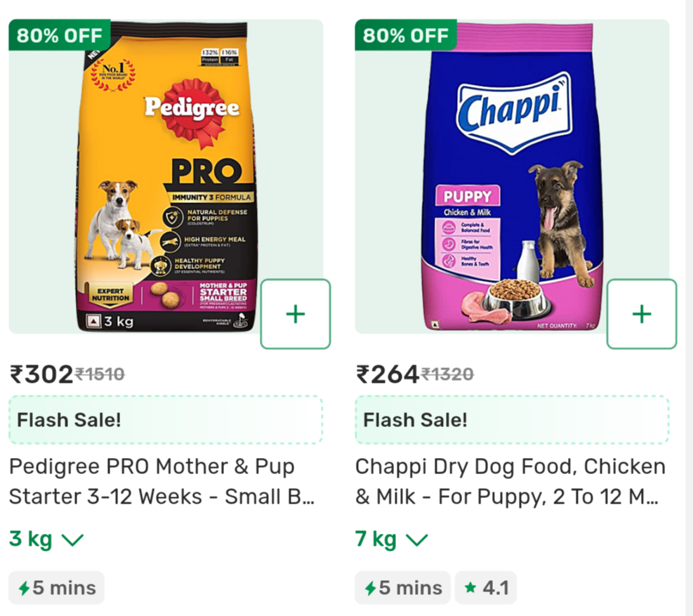
Task: Click the plus icon to add Chappi food
Action: click(x=641, y=314)
